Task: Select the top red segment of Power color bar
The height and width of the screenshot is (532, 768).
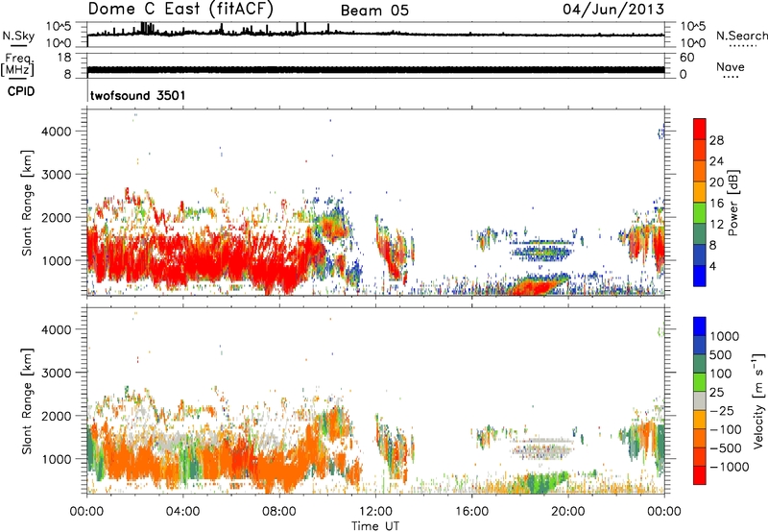Action: 700,129
